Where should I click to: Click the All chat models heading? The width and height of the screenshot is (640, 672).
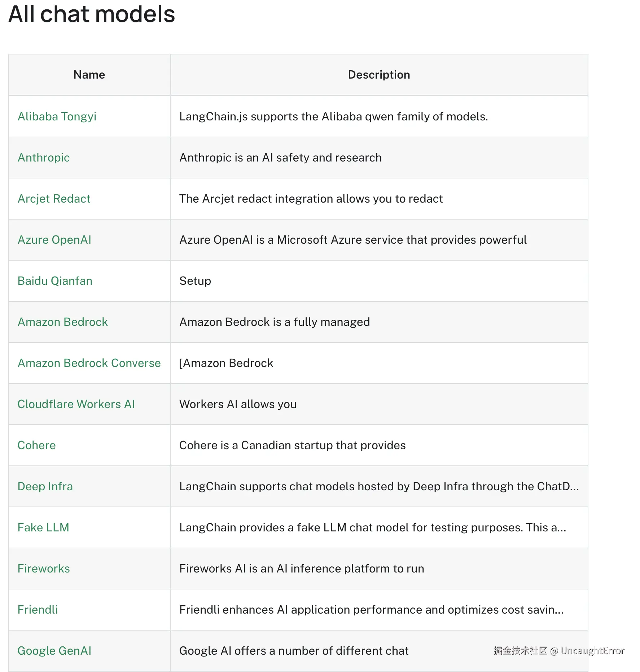tap(92, 14)
